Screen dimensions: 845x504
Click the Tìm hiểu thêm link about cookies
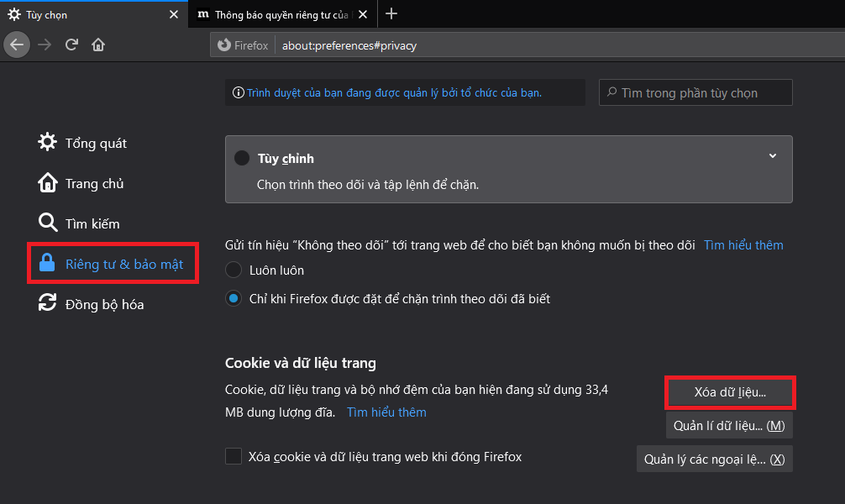click(386, 412)
